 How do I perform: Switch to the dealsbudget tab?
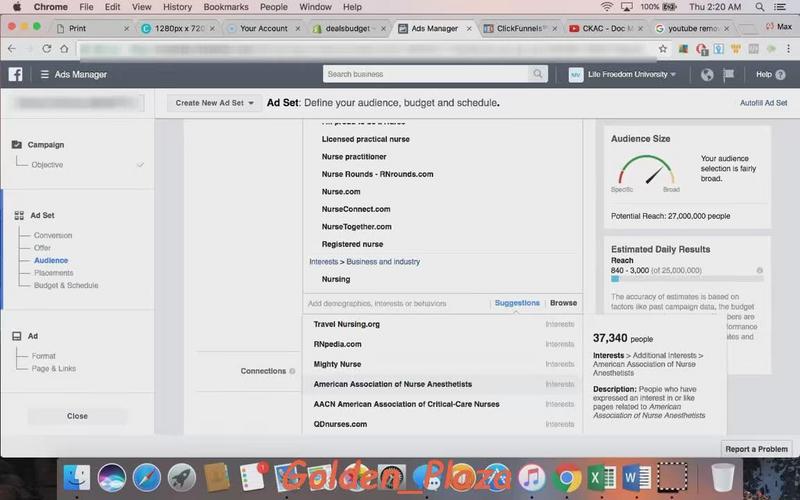point(349,29)
